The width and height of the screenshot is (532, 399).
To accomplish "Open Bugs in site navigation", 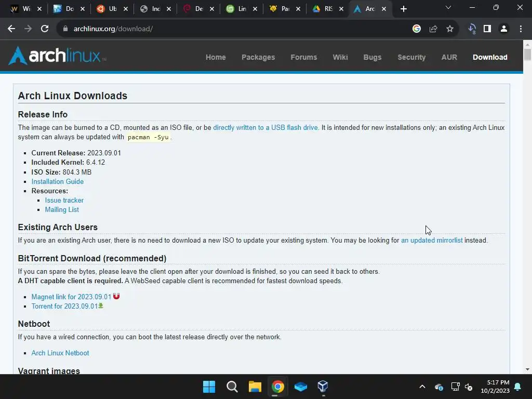I will pyautogui.click(x=373, y=57).
